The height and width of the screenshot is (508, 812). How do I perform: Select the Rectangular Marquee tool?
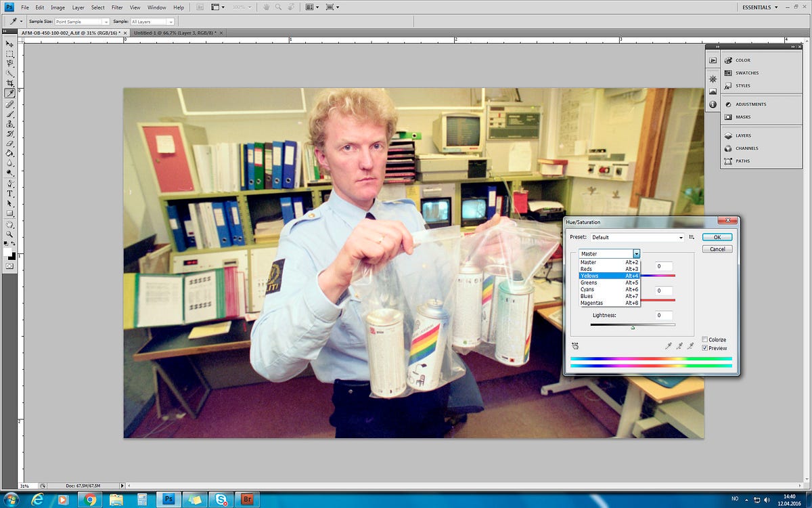(10, 54)
